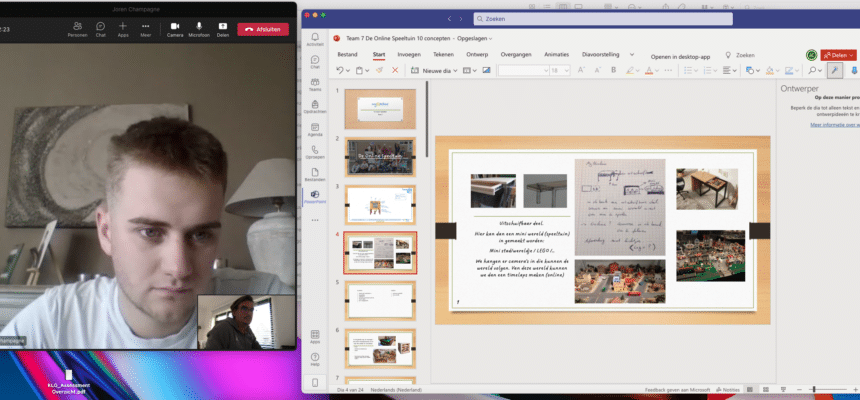Increase font size with larger A
This screenshot has height=400, width=860.
[581, 70]
